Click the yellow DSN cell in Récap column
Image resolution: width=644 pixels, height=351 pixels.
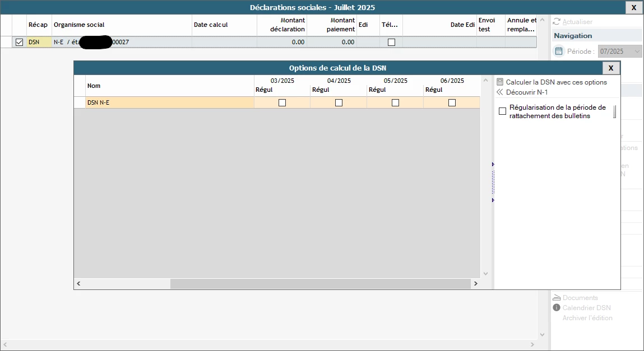coord(39,42)
